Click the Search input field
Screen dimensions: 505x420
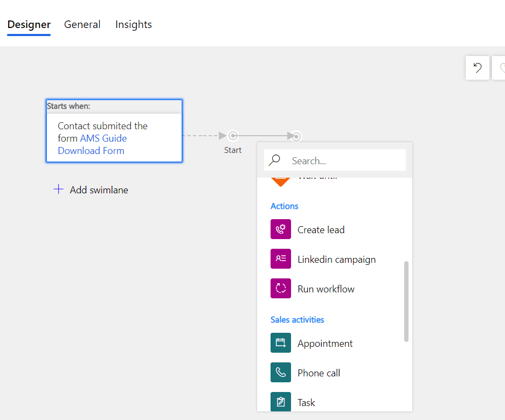pyautogui.click(x=335, y=160)
